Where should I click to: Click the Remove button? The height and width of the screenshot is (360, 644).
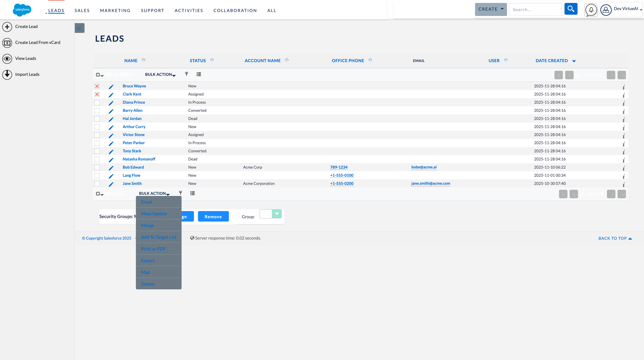click(x=213, y=216)
